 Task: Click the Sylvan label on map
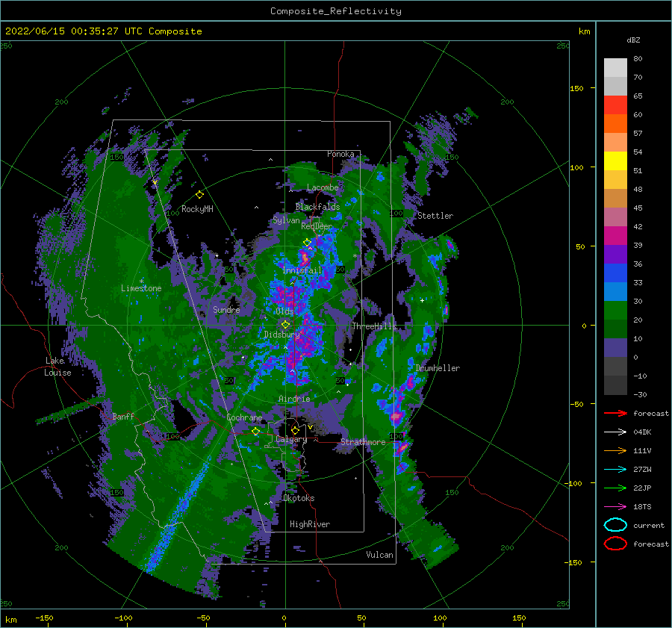[286, 220]
